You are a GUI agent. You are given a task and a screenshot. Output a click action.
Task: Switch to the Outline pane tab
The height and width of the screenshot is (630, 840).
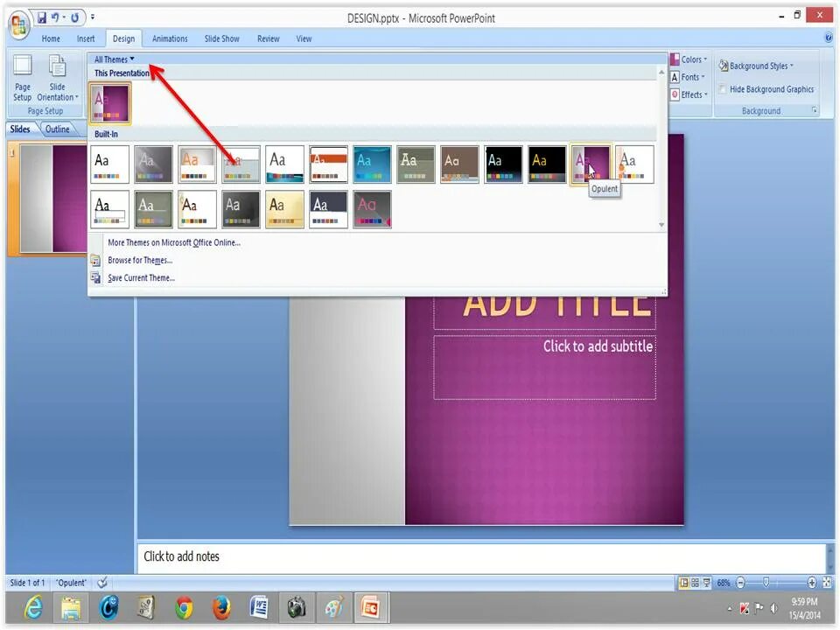coord(58,129)
